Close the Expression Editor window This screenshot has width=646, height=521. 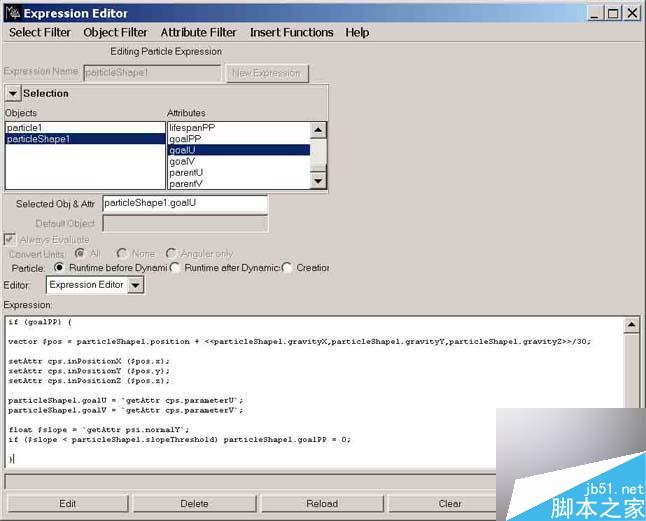[x=632, y=13]
